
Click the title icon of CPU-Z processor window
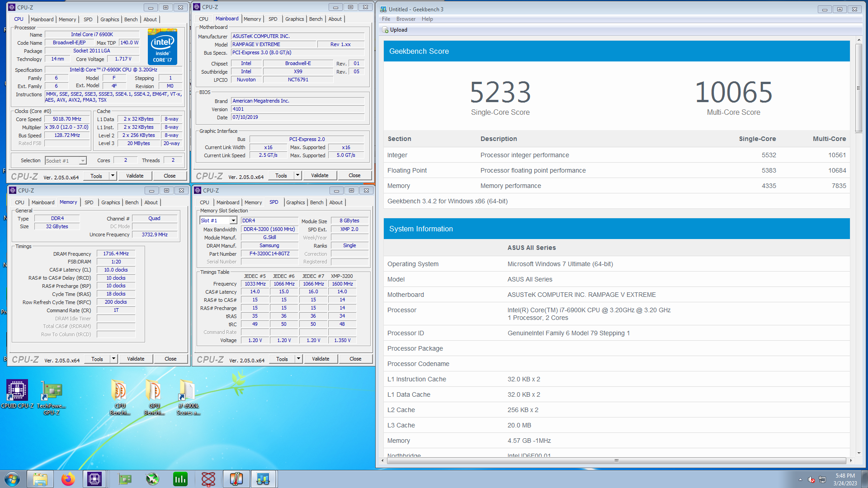click(x=12, y=7)
